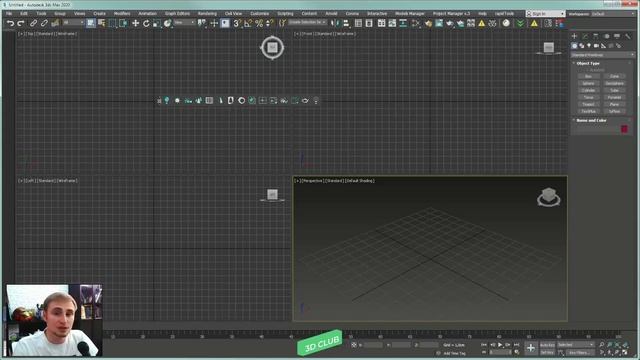640x360 pixels.
Task: Select the Select and Link tool
Action: point(33,23)
